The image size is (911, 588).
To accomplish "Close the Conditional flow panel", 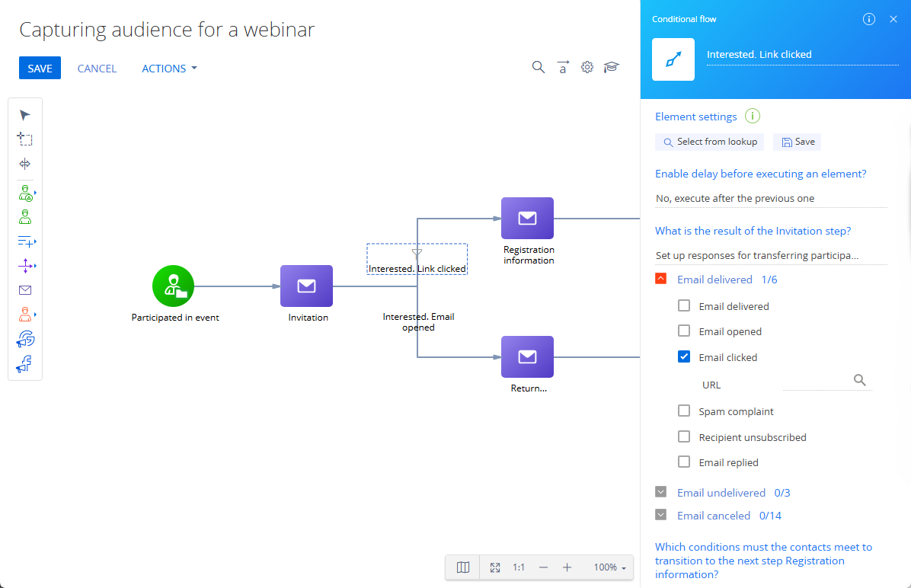I will [893, 19].
